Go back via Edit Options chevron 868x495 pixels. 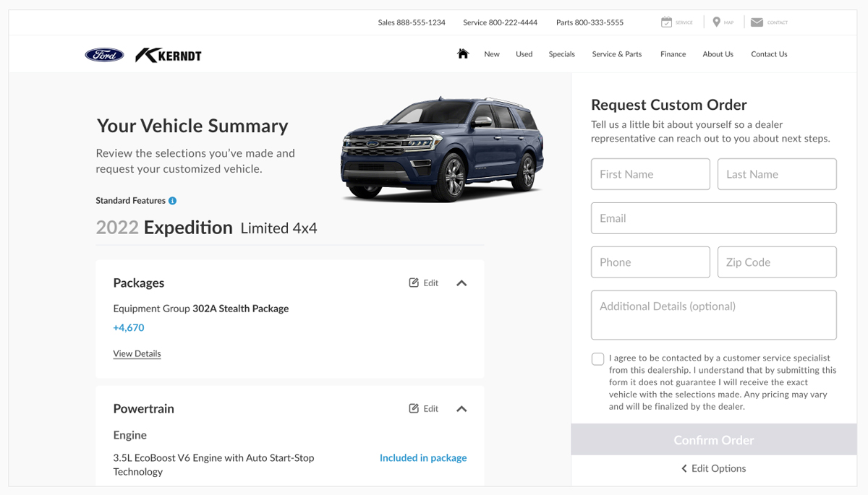(684, 469)
